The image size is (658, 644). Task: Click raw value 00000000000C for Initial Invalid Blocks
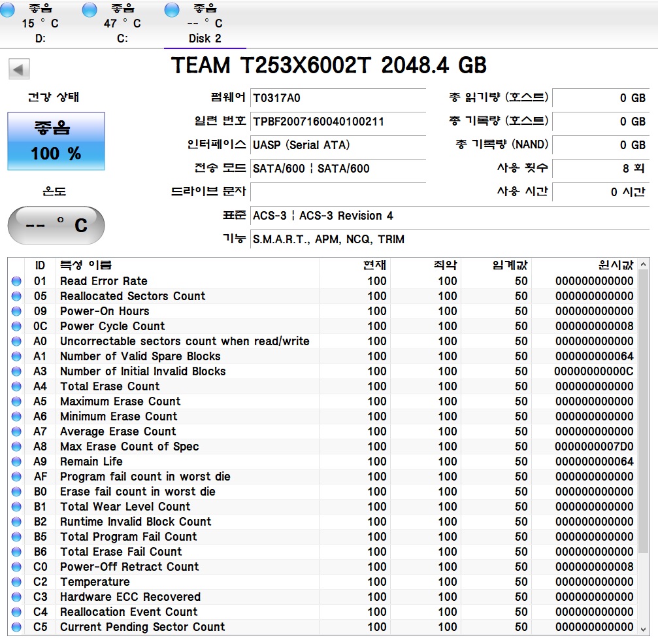[594, 371]
